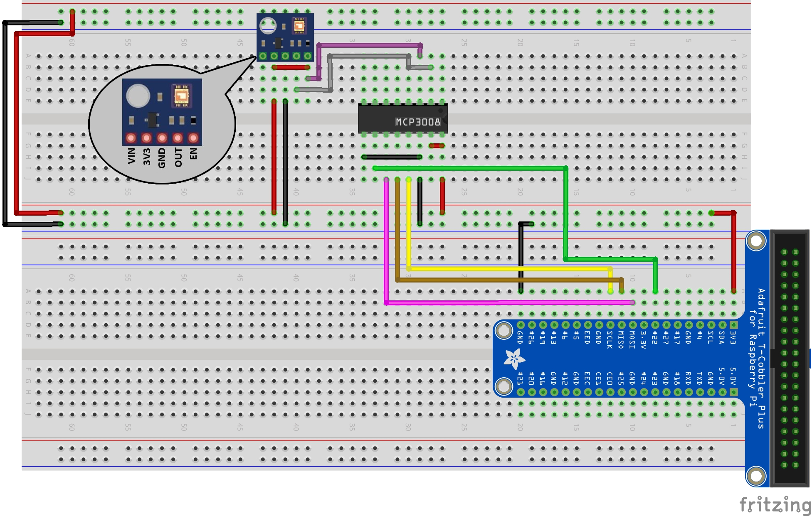Click the SCLK pin on T-Cobbler
The width and height of the screenshot is (812, 516).
(x=610, y=325)
